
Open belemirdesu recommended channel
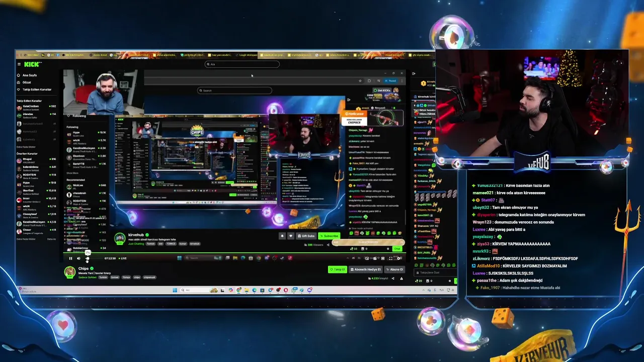click(x=36, y=167)
